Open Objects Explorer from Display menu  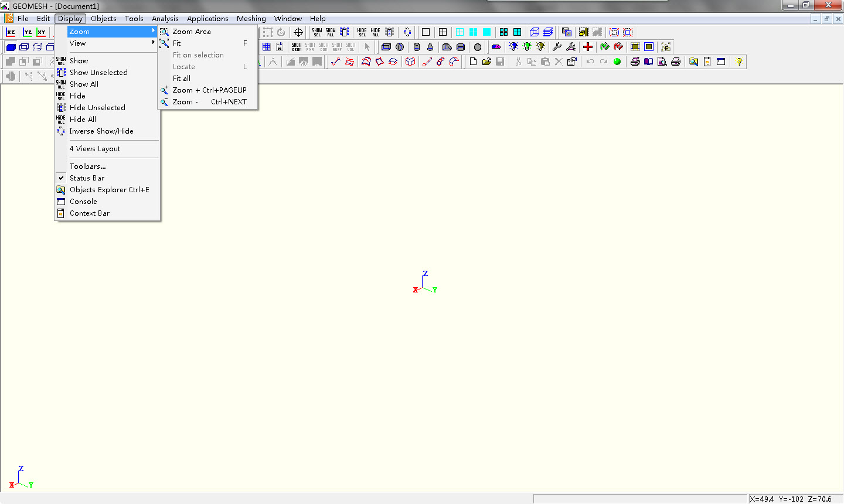(x=107, y=190)
